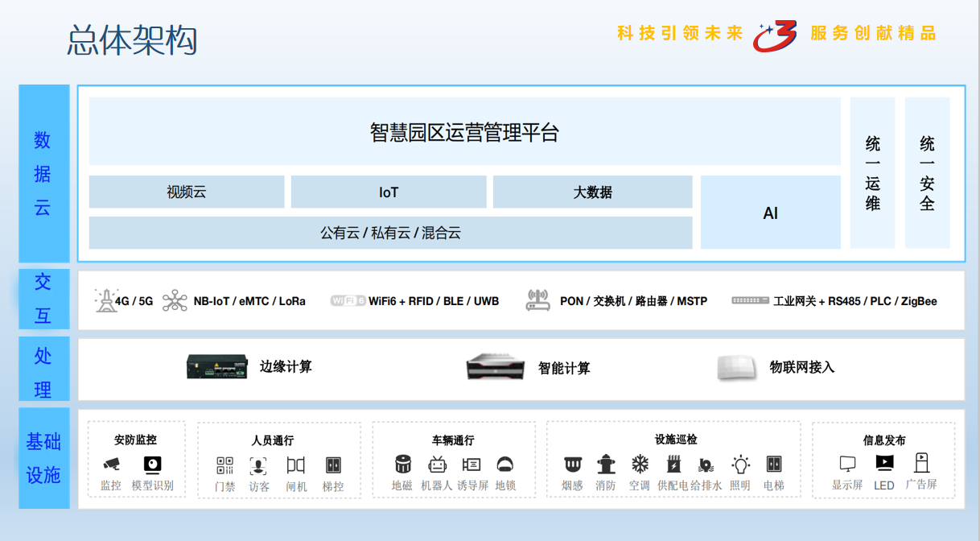Click the 闸机 gate icon
Viewport: 980px width, 541px height.
(x=295, y=465)
